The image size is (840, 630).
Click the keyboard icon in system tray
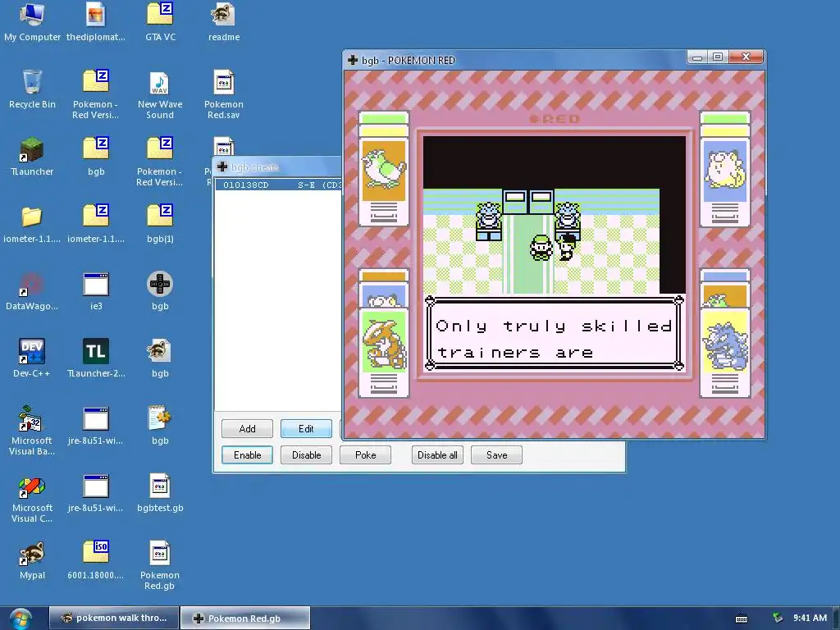742,619
